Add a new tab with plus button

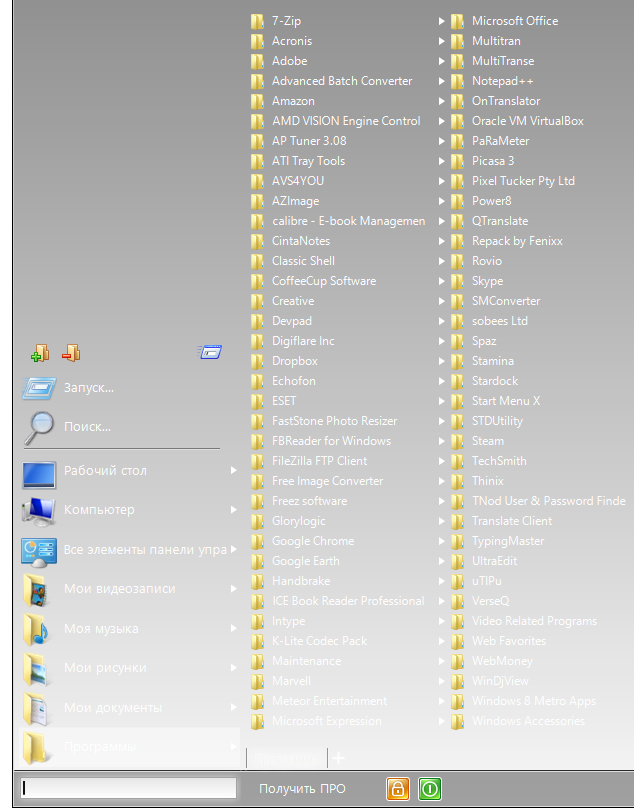click(339, 758)
